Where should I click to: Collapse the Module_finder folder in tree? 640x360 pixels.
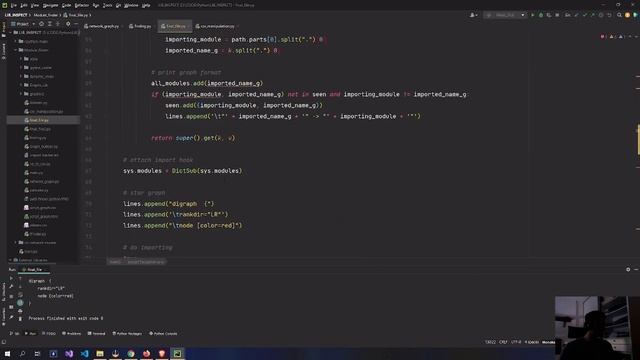coord(16,50)
